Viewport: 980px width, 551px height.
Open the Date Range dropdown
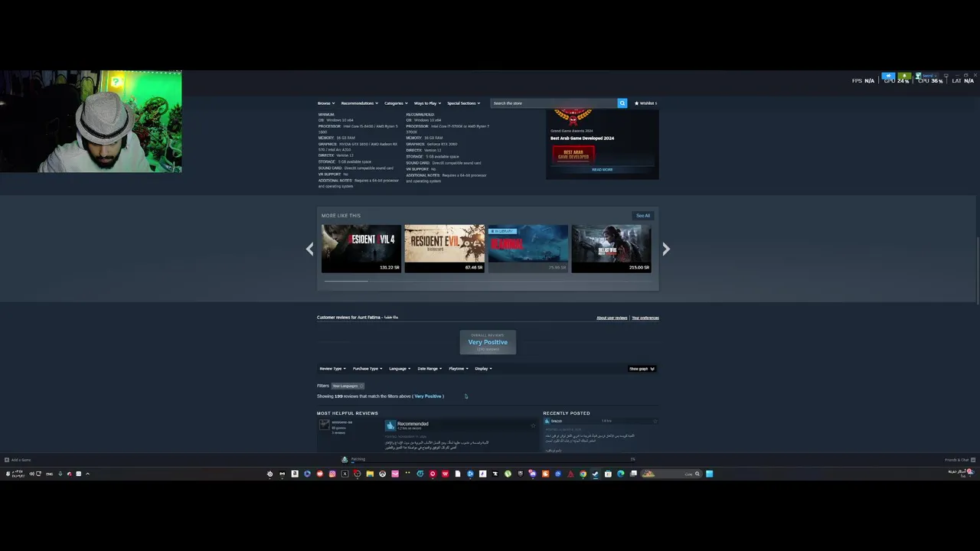point(430,369)
